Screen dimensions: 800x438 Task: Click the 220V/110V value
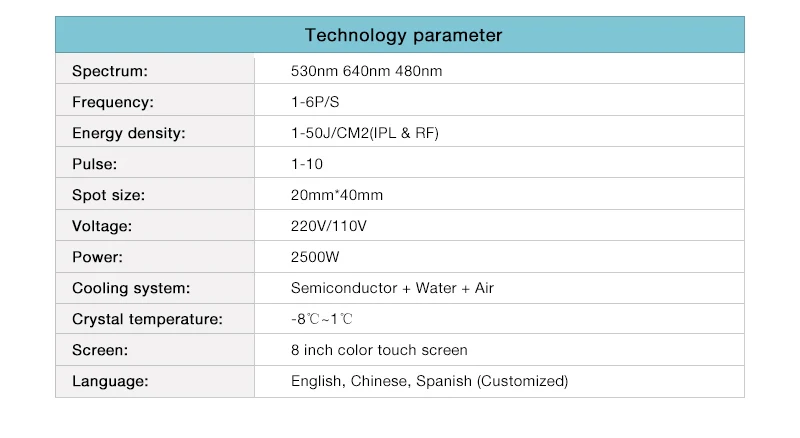pyautogui.click(x=329, y=226)
